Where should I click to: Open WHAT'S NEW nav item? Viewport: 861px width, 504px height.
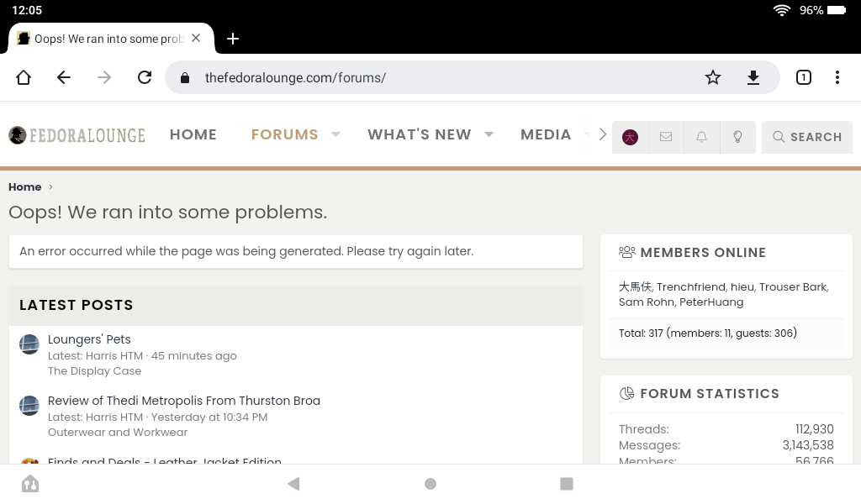click(x=420, y=134)
